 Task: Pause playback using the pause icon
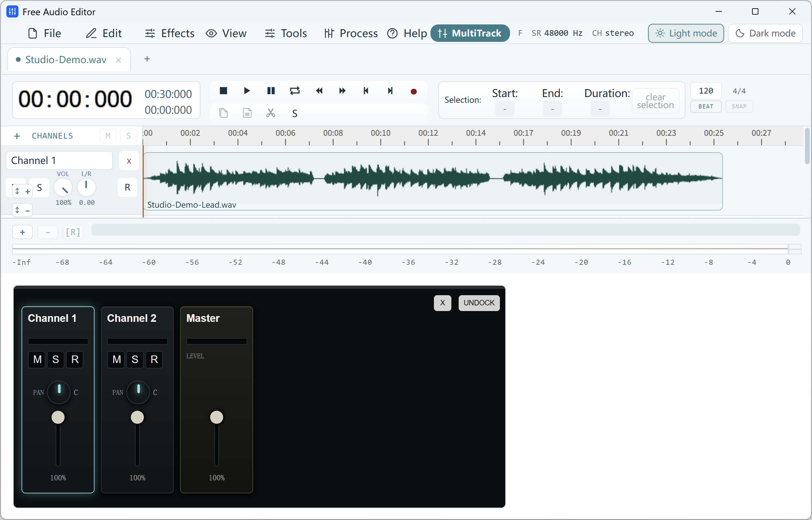pyautogui.click(x=271, y=91)
